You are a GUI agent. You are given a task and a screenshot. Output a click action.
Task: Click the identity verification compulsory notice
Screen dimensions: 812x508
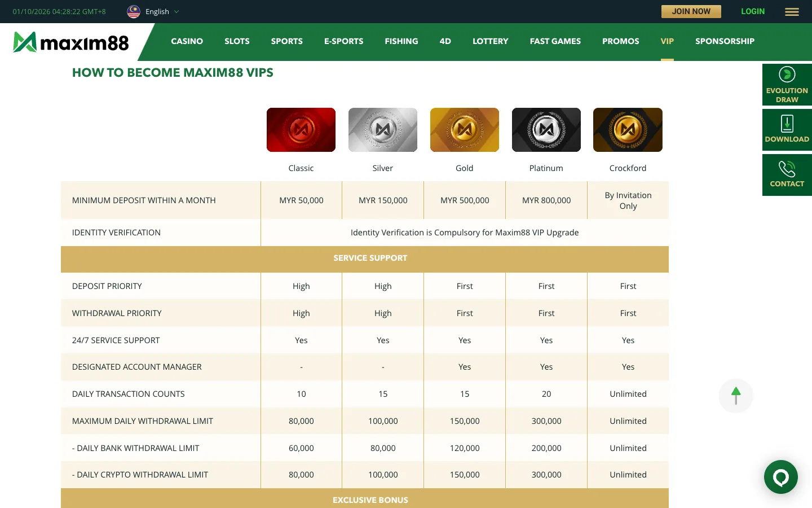(465, 233)
